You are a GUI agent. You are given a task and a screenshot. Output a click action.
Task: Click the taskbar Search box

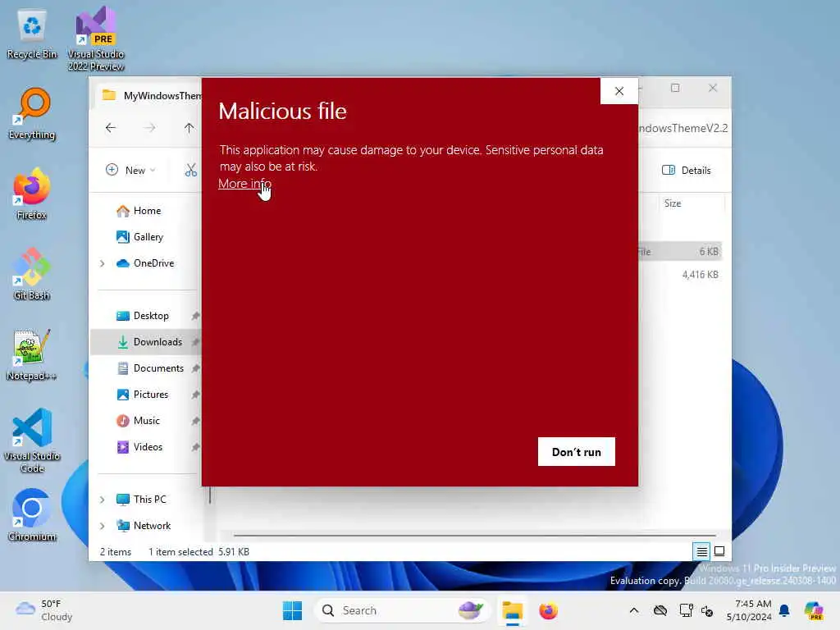coord(402,610)
